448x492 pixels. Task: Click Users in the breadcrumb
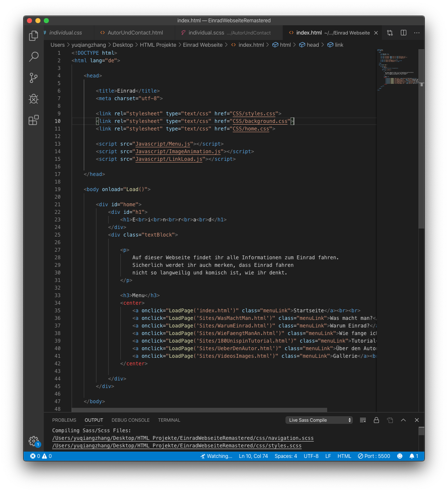coord(57,45)
